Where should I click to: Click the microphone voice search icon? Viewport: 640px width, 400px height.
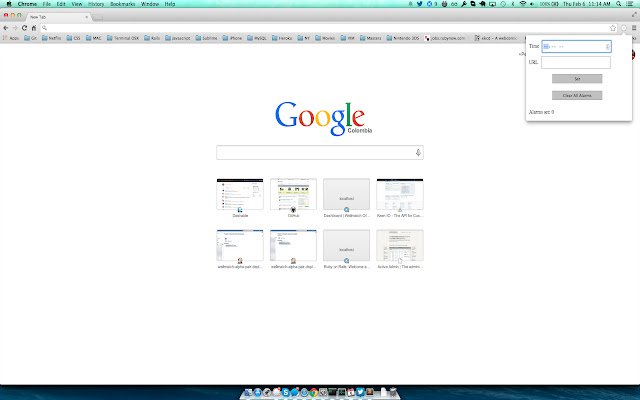coord(418,153)
